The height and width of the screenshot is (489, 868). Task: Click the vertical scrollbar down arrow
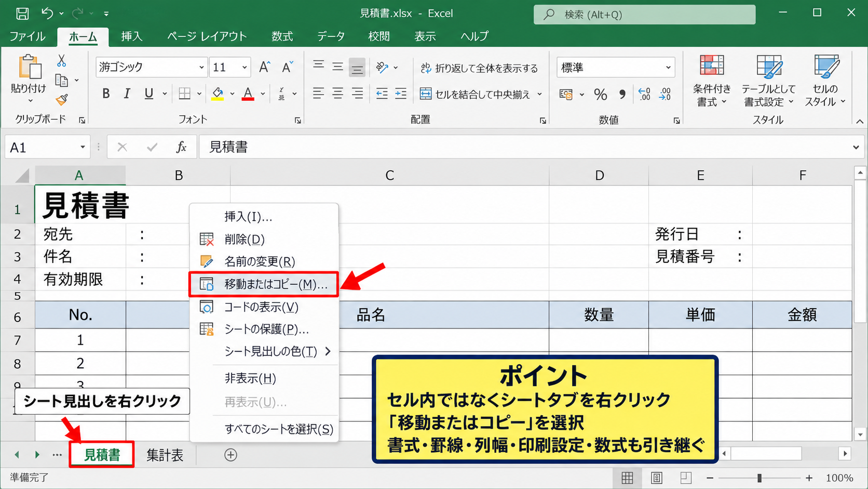[x=860, y=434]
